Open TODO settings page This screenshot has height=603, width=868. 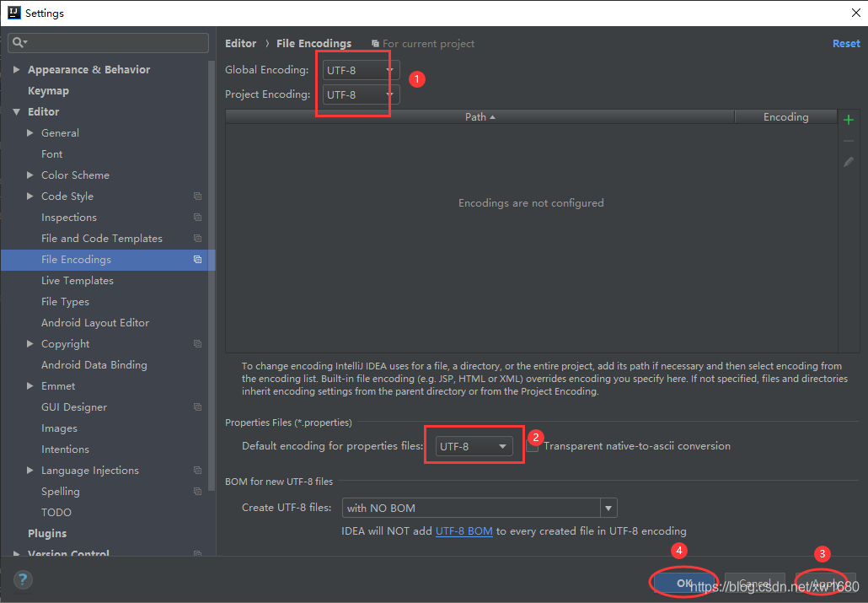coord(56,512)
